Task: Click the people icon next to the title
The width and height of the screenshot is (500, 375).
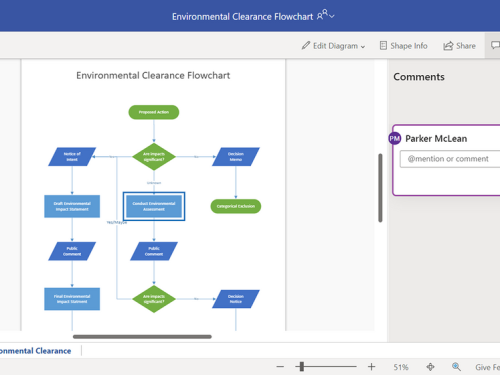Action: (322, 15)
